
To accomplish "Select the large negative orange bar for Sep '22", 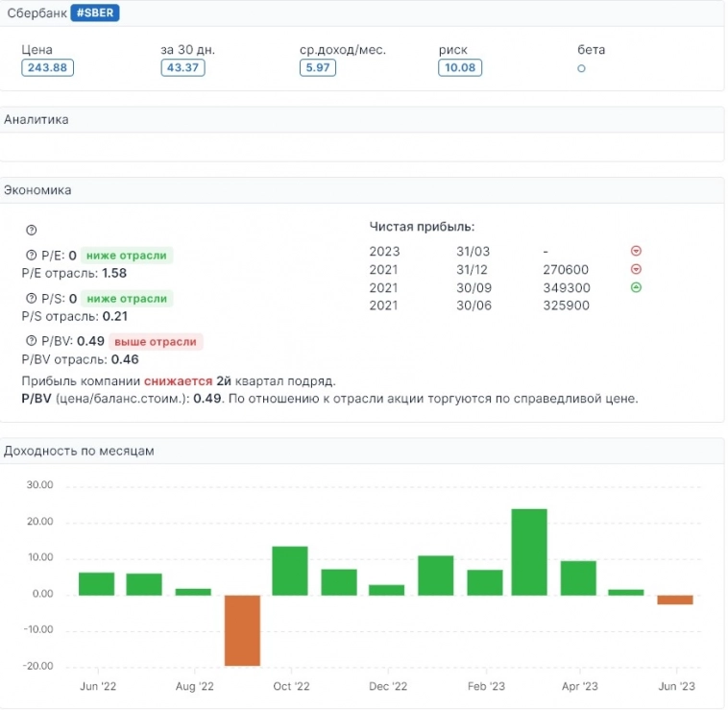I will [242, 630].
